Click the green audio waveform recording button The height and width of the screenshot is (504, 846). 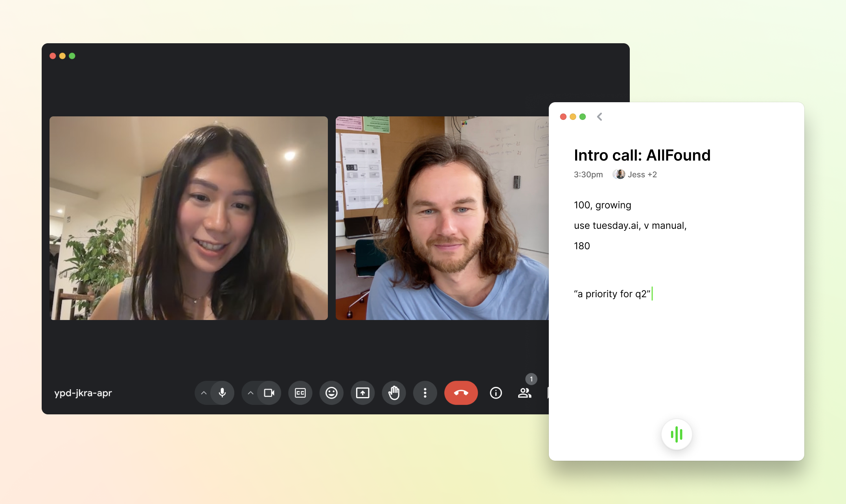coord(677,434)
